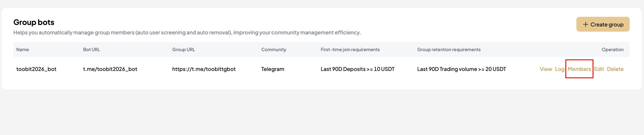Delete the toobit2026_bot group bot
644x135 pixels.
615,69
